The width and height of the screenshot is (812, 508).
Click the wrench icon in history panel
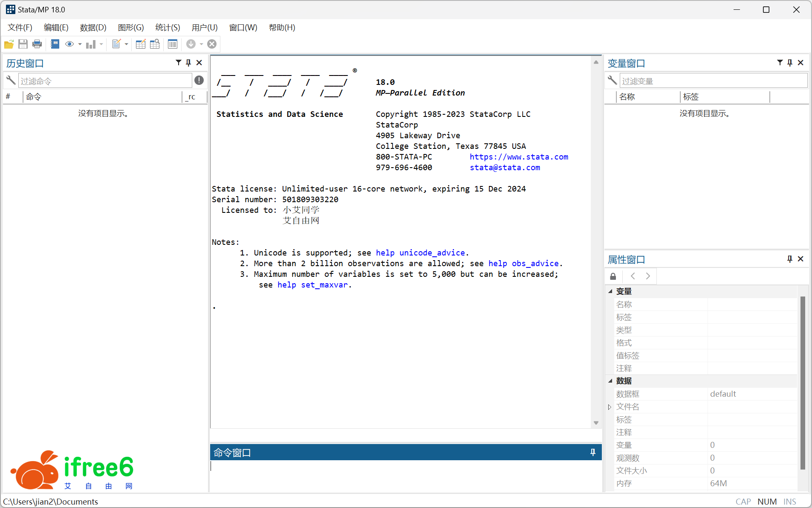[x=11, y=80]
